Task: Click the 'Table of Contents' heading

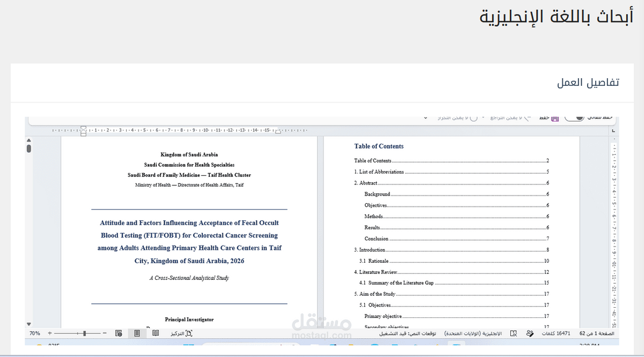Action: [379, 146]
